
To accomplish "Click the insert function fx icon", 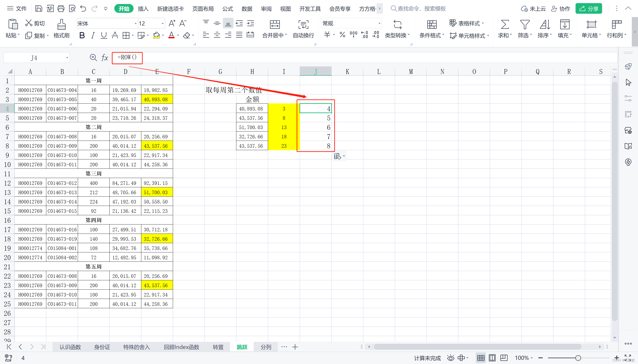I will [105, 58].
